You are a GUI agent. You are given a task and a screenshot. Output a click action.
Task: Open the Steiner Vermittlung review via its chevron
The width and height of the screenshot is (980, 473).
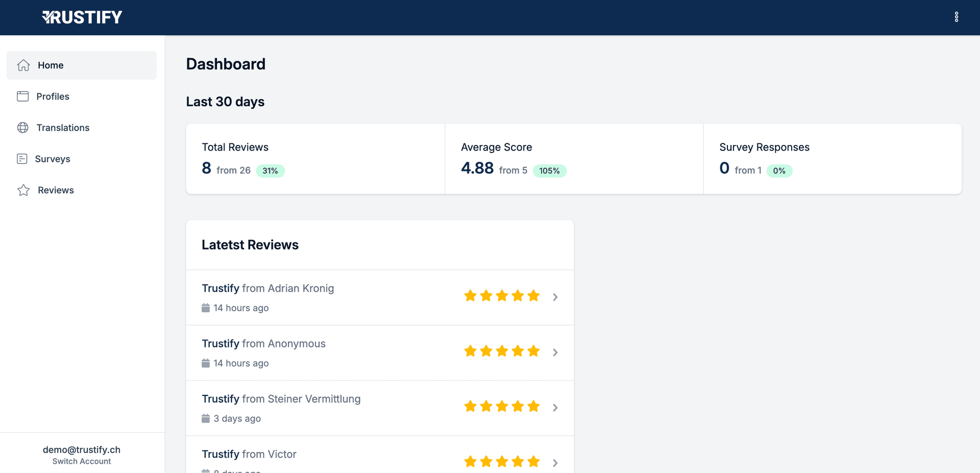(x=555, y=408)
